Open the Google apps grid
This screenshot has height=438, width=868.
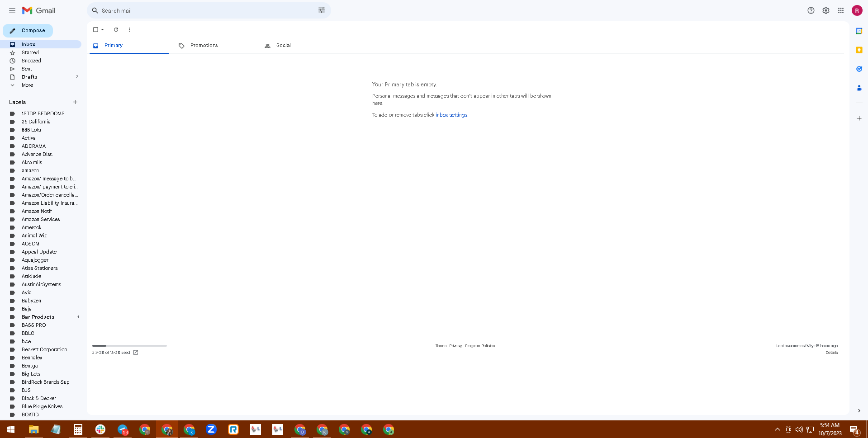click(841, 10)
